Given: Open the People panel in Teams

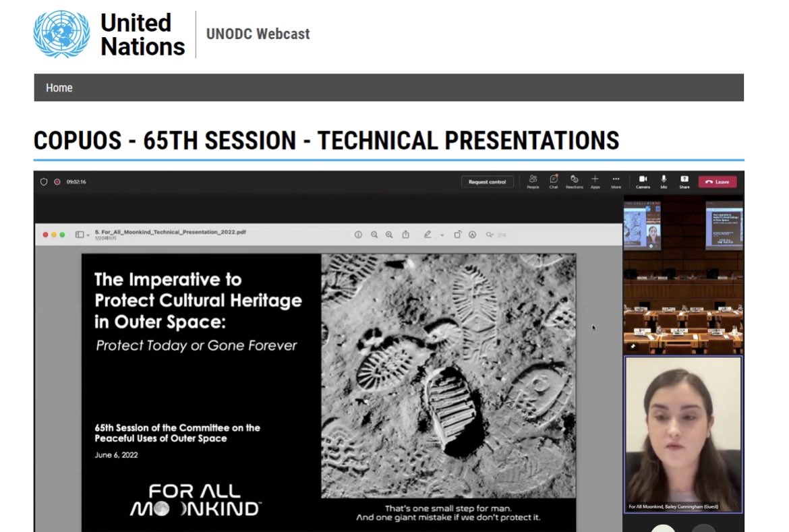Looking at the screenshot, I should click(533, 181).
